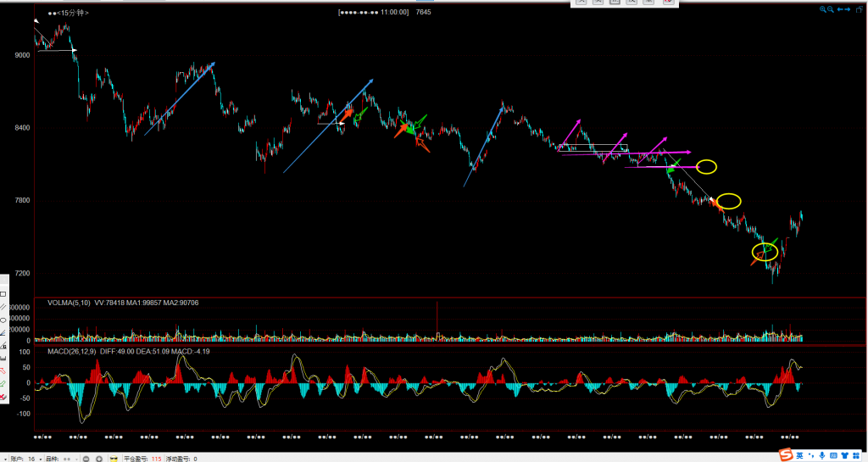Select the rectangle drawing tool

point(3,294)
